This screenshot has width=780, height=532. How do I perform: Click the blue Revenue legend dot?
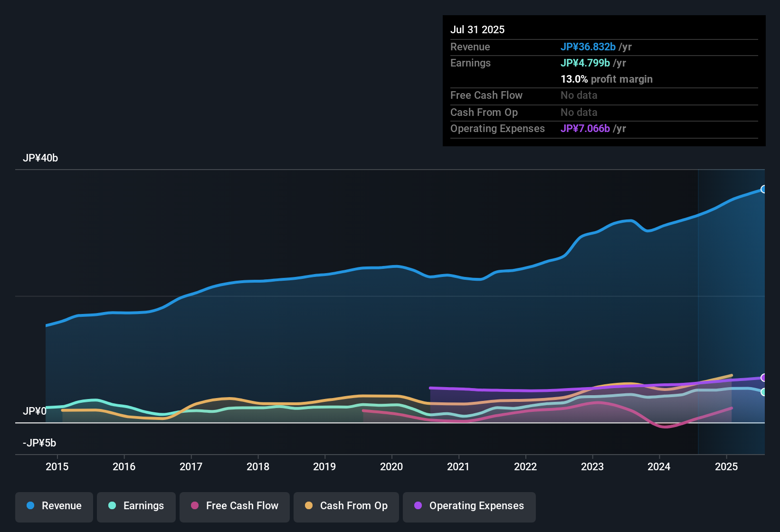point(30,506)
